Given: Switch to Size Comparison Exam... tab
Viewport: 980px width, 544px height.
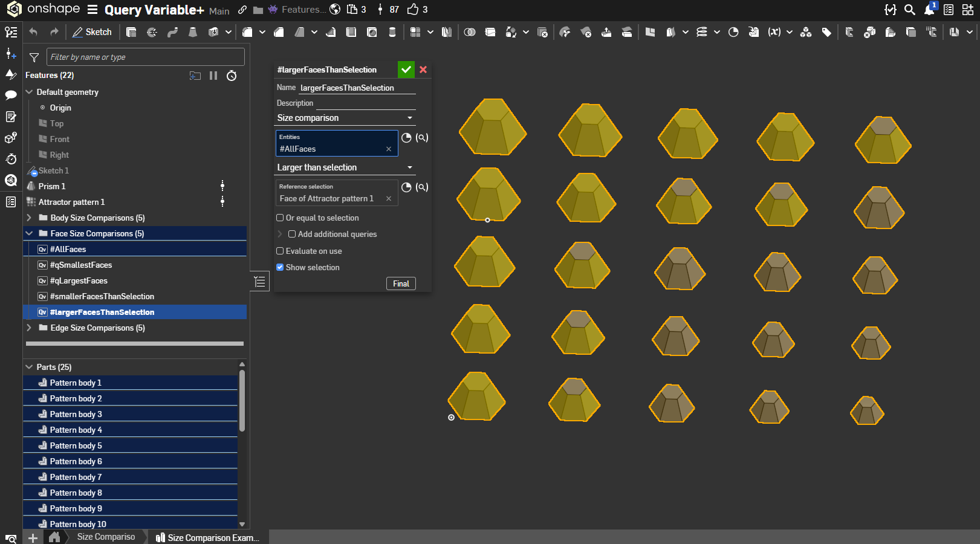Looking at the screenshot, I should pos(209,537).
